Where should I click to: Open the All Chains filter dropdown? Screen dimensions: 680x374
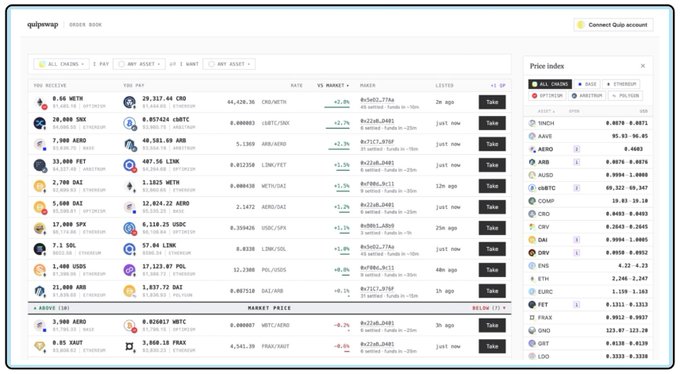pyautogui.click(x=61, y=64)
